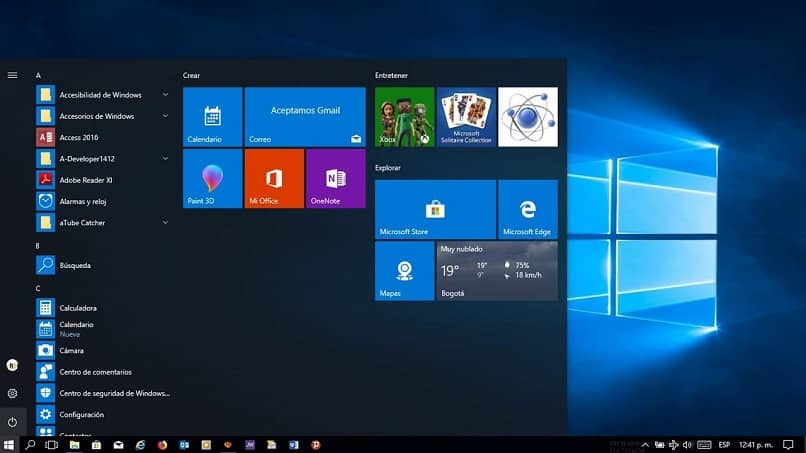This screenshot has width=806, height=453.
Task: Open the network tray icon
Action: pos(673,445)
